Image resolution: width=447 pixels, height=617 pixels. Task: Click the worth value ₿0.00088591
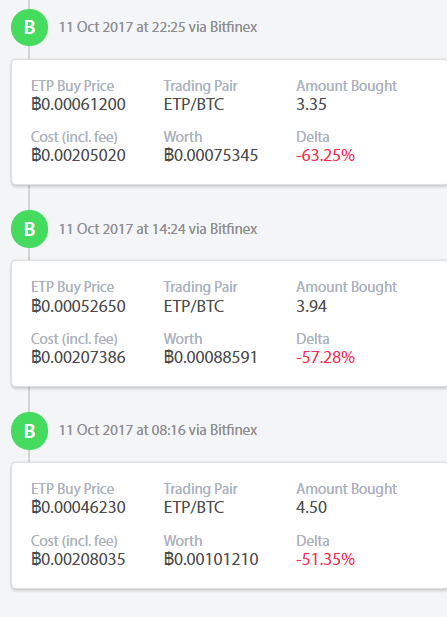211,357
